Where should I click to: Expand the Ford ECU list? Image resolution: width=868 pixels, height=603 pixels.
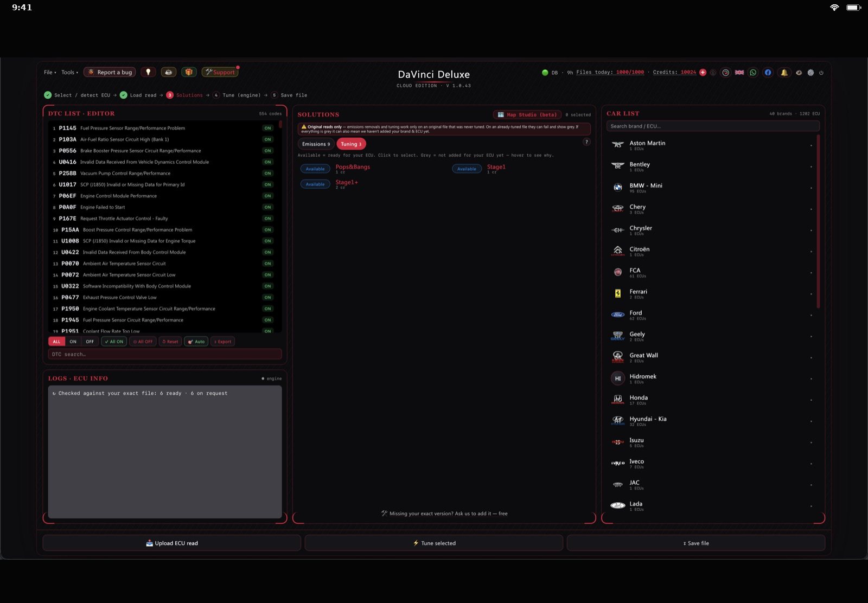pos(811,315)
